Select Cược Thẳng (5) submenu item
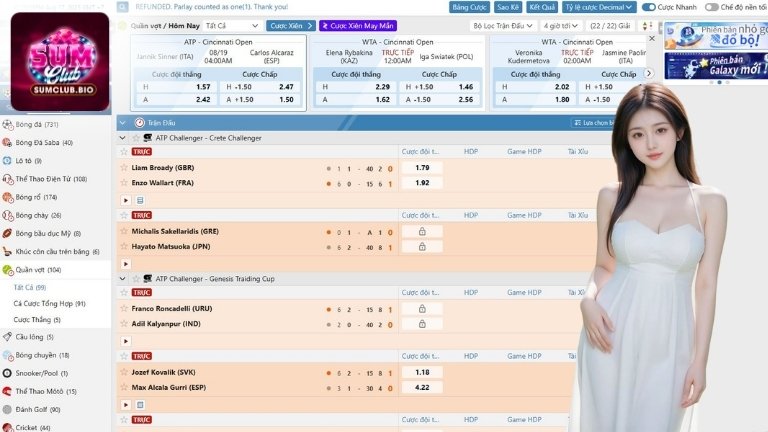768x432 pixels. [x=37, y=320]
